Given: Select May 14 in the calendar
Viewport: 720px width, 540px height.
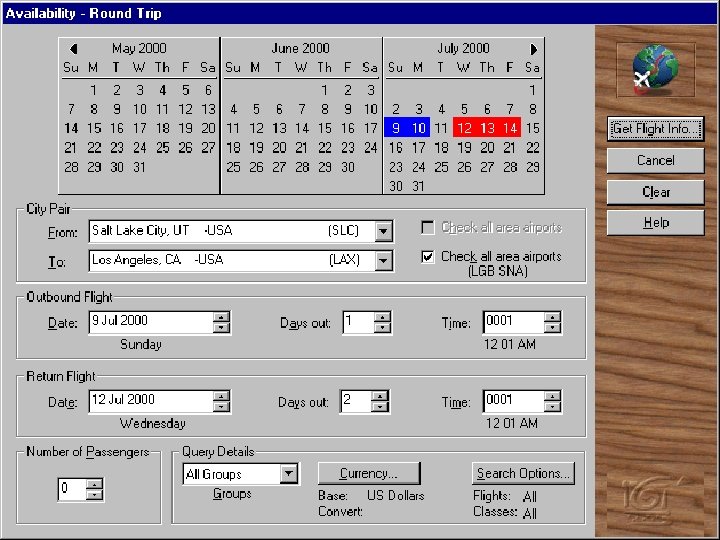Looking at the screenshot, I should click(71, 128).
